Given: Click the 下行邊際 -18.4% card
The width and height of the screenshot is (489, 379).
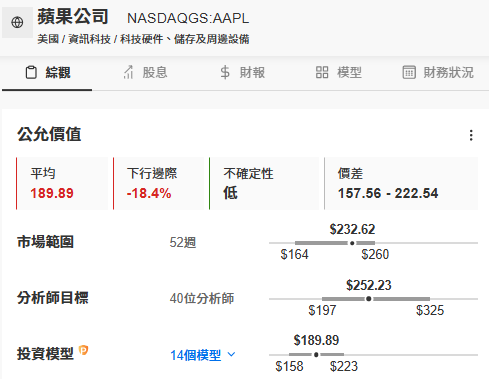Looking at the screenshot, I should point(159,183).
